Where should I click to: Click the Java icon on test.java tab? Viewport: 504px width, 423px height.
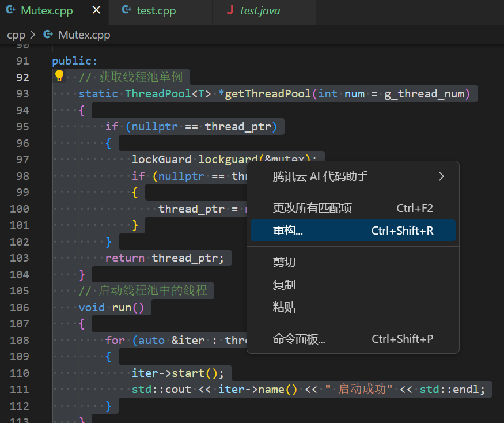[x=230, y=10]
